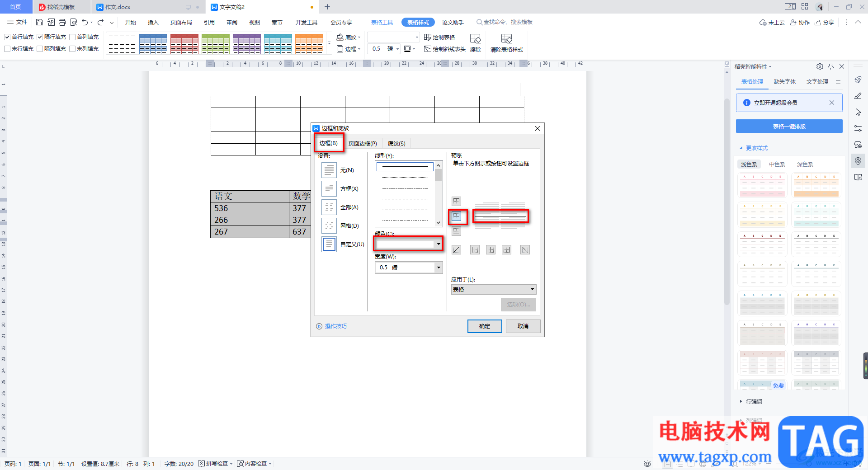Open the 文件 menu
Viewport: 868px width, 470px height.
17,22
